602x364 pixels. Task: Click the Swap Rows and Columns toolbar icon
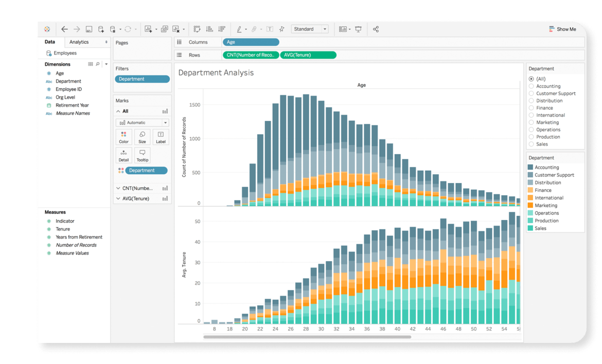196,29
